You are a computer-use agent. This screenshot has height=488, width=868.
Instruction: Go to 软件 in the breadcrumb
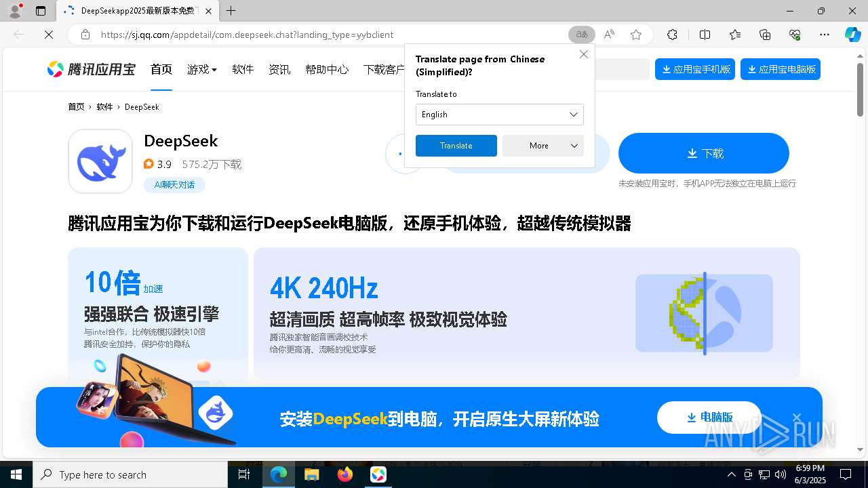104,107
